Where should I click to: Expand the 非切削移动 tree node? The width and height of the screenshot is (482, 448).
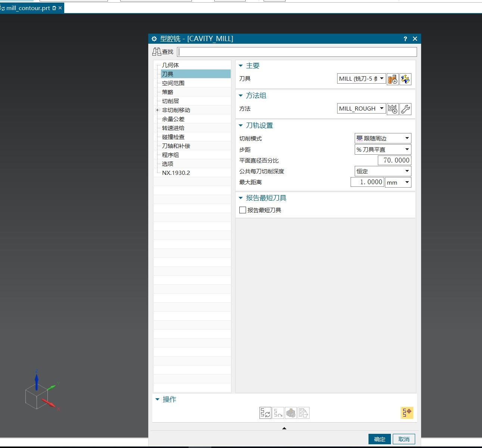[x=158, y=110]
